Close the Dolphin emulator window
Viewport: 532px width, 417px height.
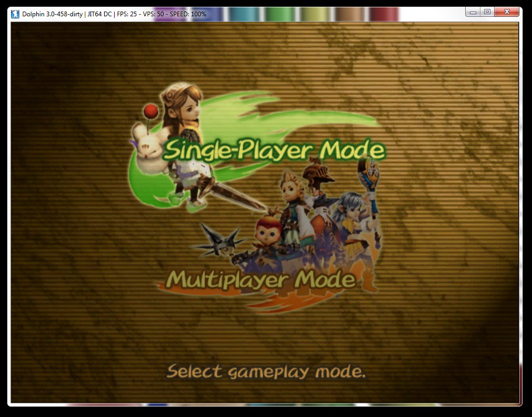point(507,12)
